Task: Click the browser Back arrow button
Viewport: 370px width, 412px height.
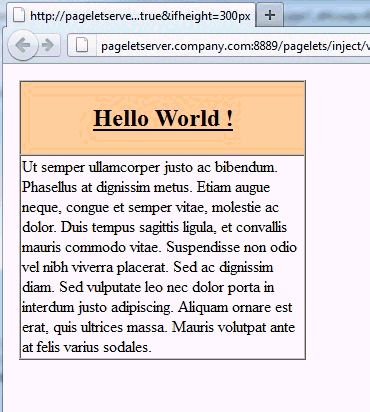Action: pyautogui.click(x=22, y=45)
